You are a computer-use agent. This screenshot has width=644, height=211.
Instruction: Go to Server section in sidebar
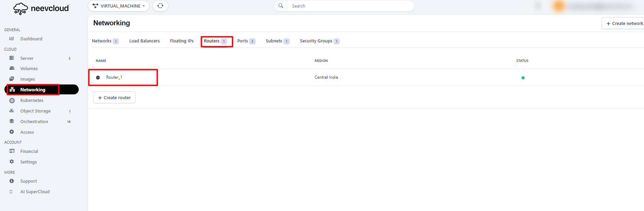click(x=27, y=58)
